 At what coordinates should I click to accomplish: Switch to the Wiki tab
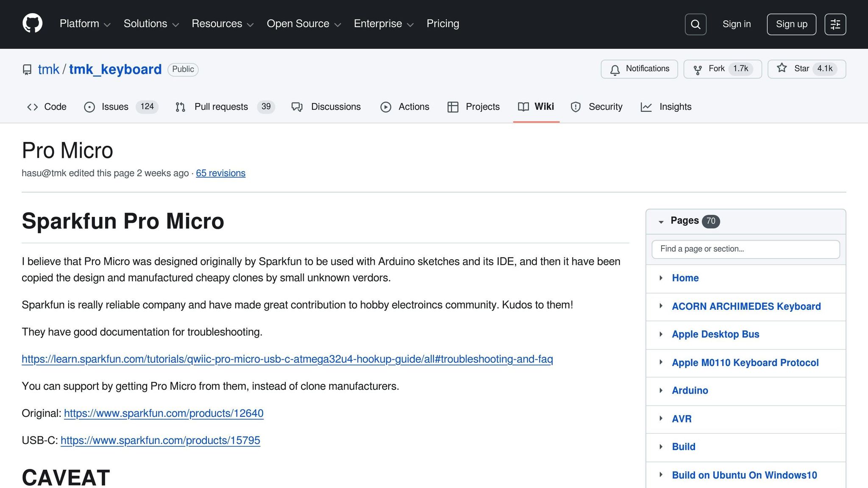(x=536, y=107)
